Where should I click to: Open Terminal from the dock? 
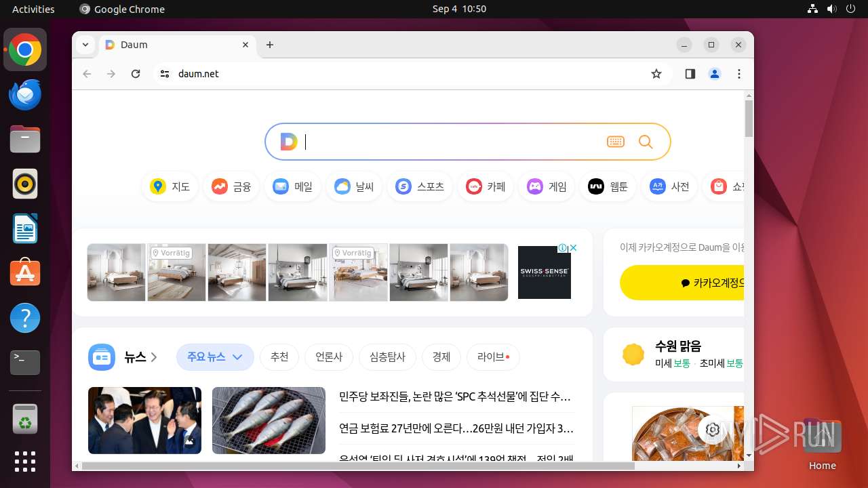click(25, 363)
